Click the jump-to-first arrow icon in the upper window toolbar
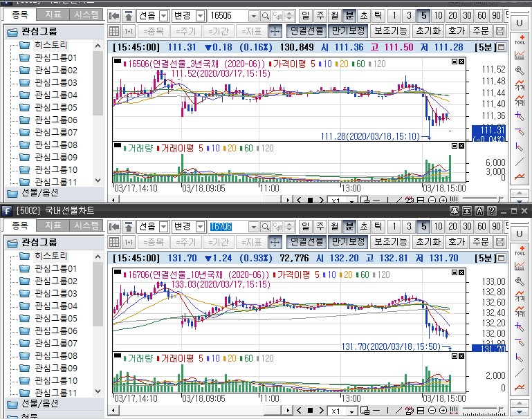 (x=115, y=15)
